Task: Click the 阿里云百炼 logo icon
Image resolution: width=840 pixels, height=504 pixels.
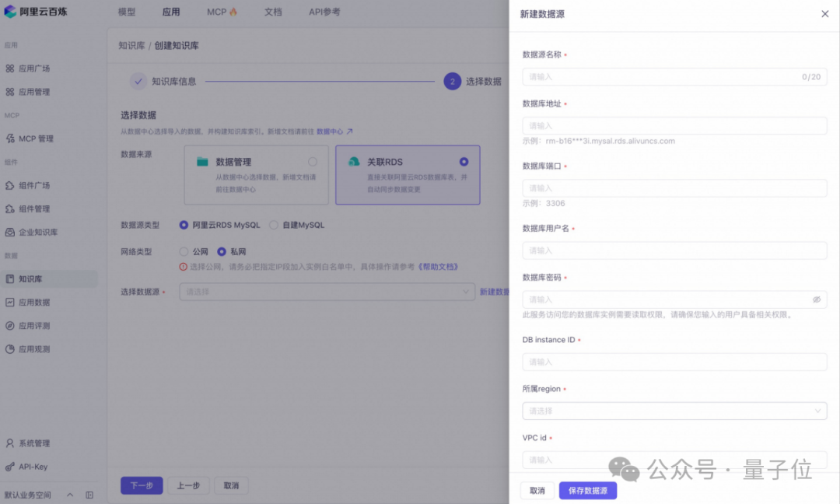Action: (10, 11)
